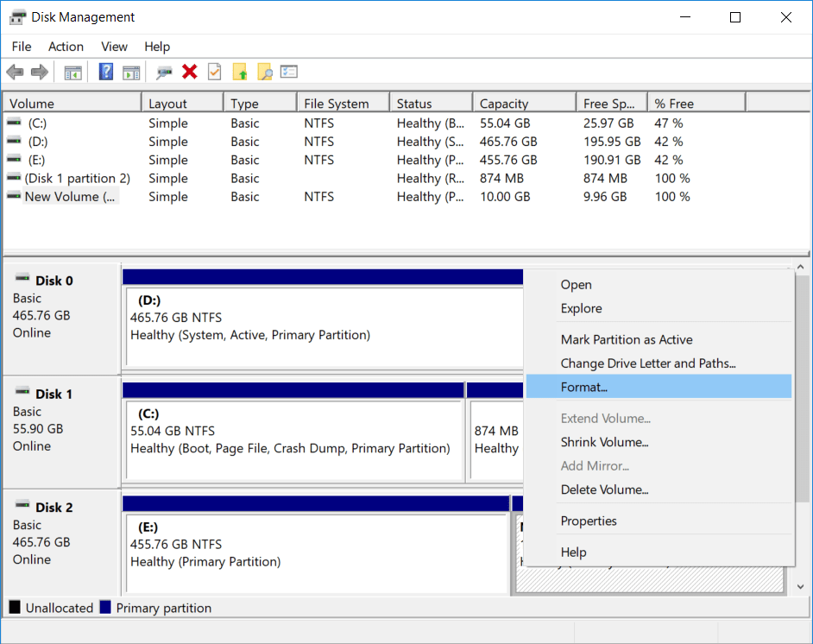Click the blue Help question mark icon

coord(106,73)
